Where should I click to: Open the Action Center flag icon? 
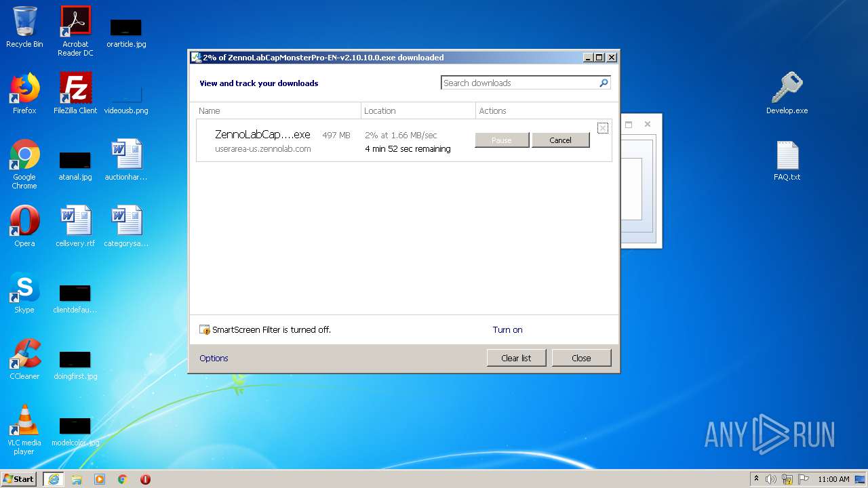[804, 479]
